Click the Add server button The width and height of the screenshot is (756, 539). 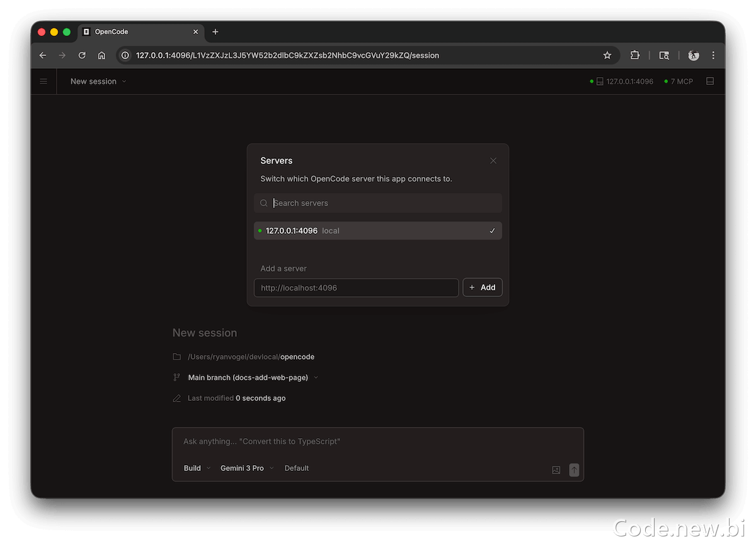[483, 287]
